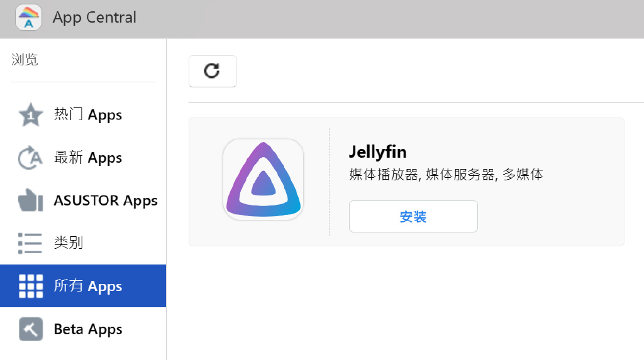The width and height of the screenshot is (644, 360).
Task: Install the Jellyfin app
Action: (413, 216)
